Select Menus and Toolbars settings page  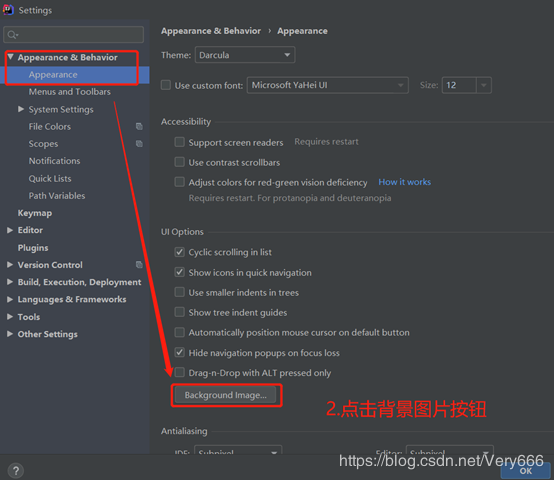pos(70,92)
